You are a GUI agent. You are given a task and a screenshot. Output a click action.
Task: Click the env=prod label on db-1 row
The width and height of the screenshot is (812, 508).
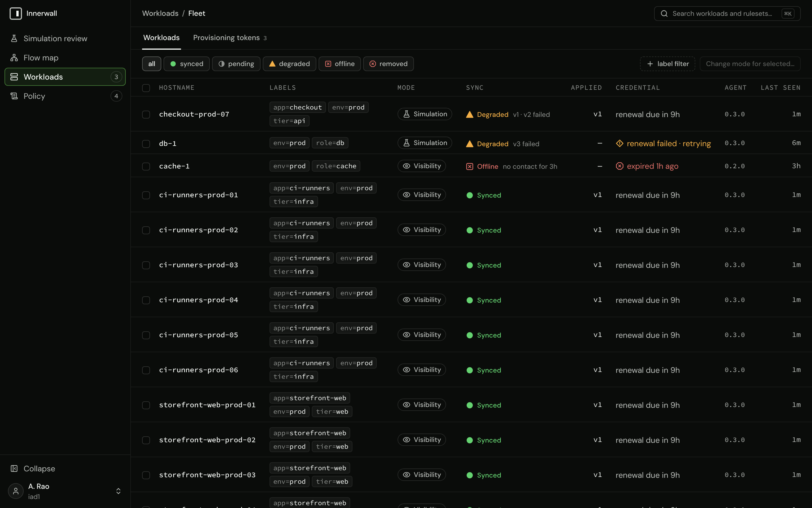pyautogui.click(x=289, y=143)
